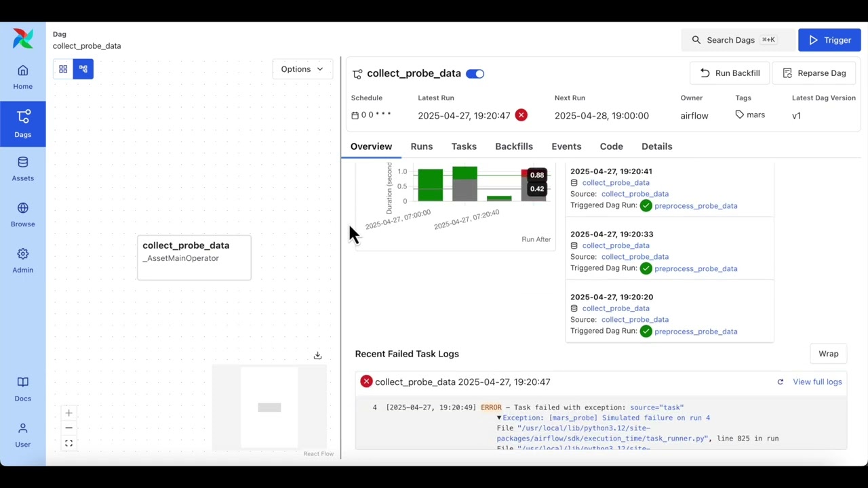Click success icon for 19:20:20 triggered run
Screen dimensions: 868x488
click(646, 331)
